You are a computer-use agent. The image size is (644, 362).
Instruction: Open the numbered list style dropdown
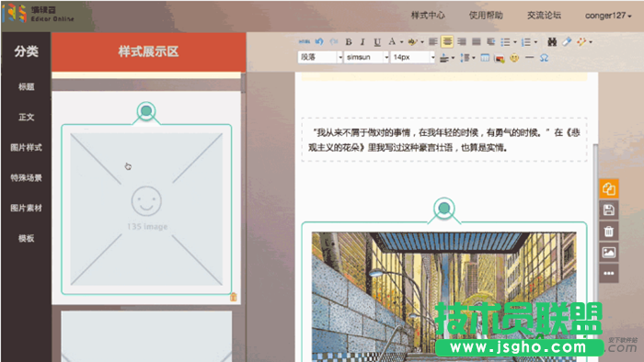tap(535, 42)
